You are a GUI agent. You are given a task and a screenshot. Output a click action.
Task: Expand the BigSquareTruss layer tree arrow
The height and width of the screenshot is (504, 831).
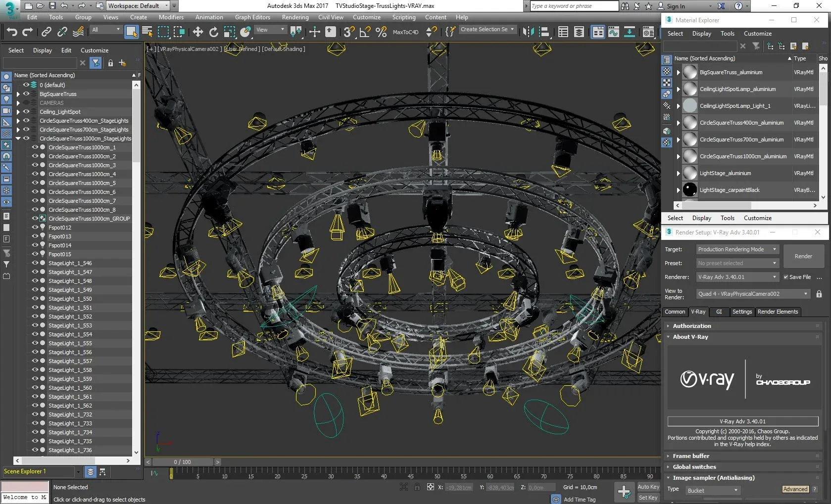pos(18,93)
